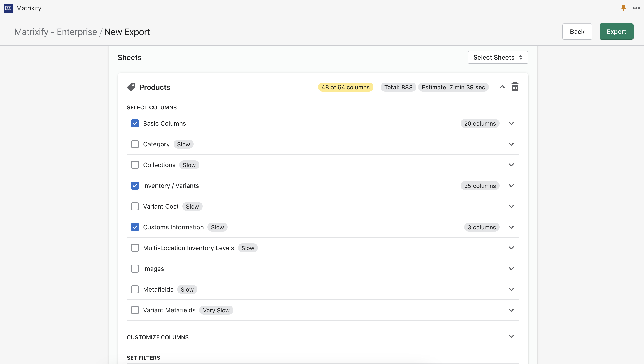Expand Multi-Location Inventory Levels row chevron

click(511, 248)
